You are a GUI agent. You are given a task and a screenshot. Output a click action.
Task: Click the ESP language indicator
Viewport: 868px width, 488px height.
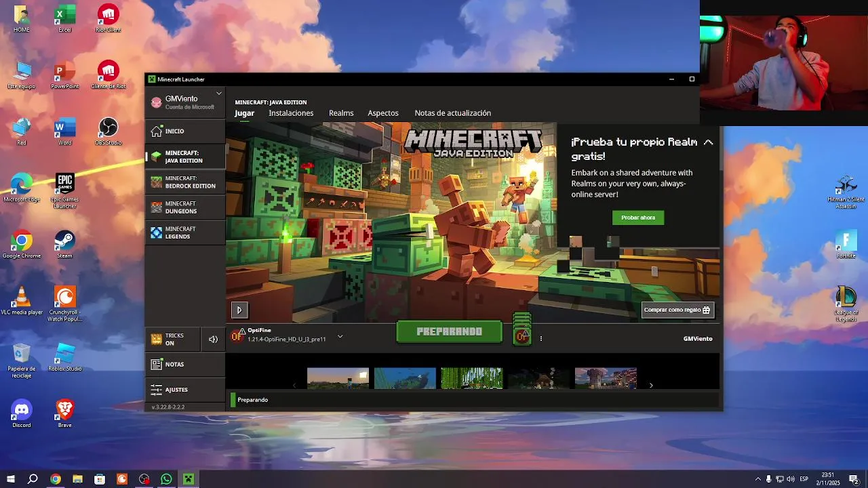point(804,479)
